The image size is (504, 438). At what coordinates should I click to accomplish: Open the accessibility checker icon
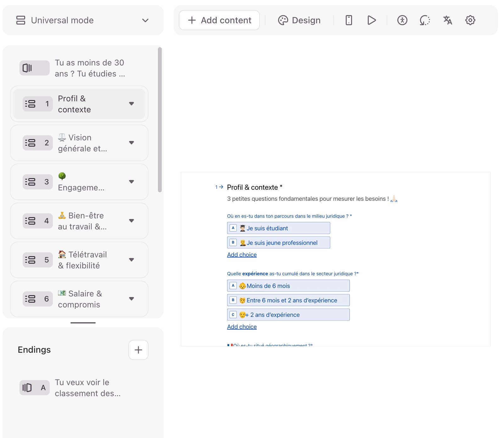(x=402, y=20)
